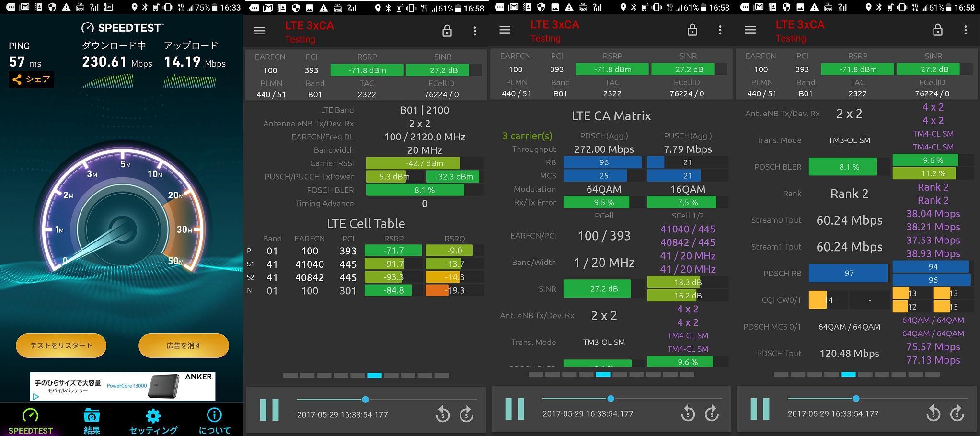The image size is (980, 436).
Task: Tap the B01 | 2100 LTE Band value
Action: point(425,110)
